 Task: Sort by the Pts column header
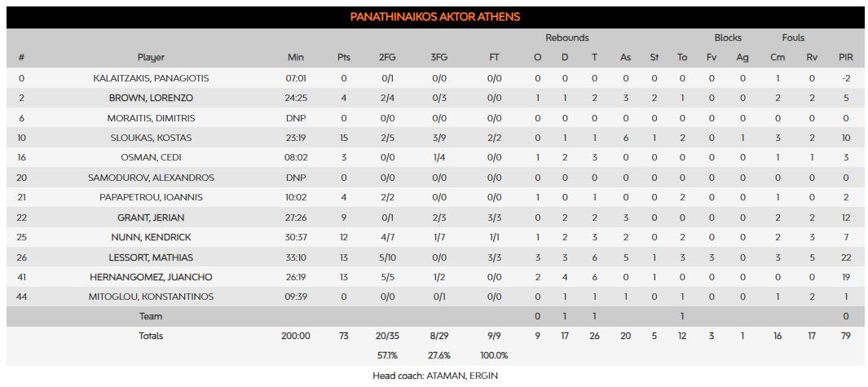coord(344,57)
